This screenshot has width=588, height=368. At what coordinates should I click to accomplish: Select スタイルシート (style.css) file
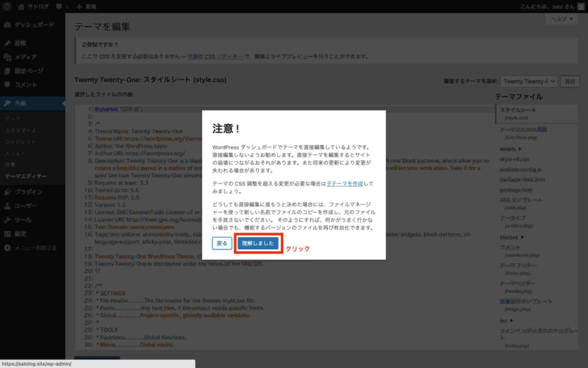pos(536,113)
